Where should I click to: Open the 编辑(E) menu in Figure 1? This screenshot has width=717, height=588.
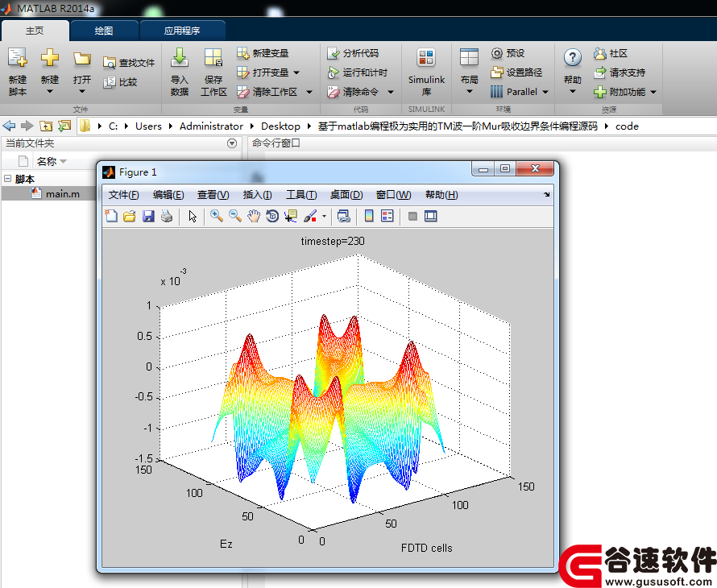click(x=168, y=195)
